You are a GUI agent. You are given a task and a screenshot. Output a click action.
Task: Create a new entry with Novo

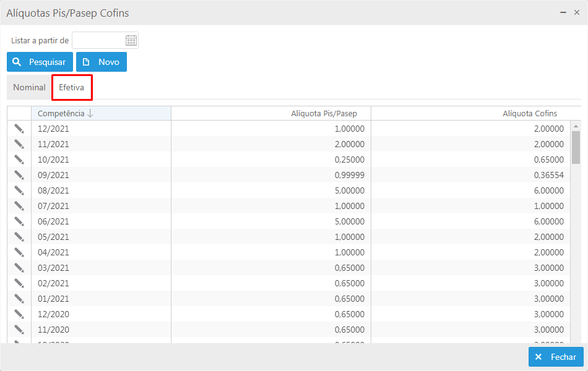pyautogui.click(x=102, y=62)
